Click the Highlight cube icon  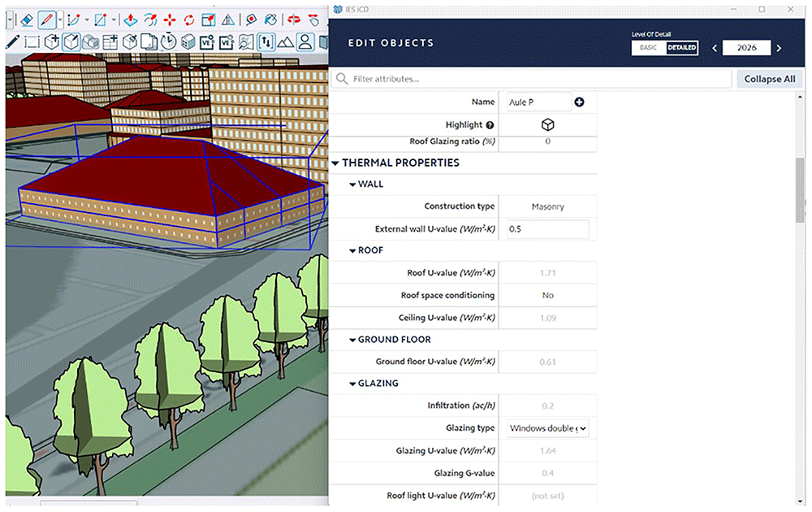[x=547, y=125]
